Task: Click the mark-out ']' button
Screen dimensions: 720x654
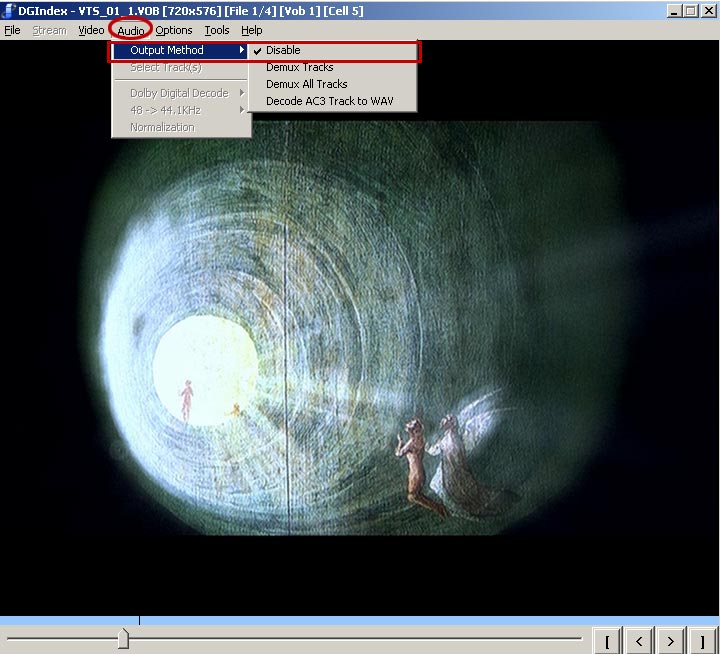Action: [703, 640]
